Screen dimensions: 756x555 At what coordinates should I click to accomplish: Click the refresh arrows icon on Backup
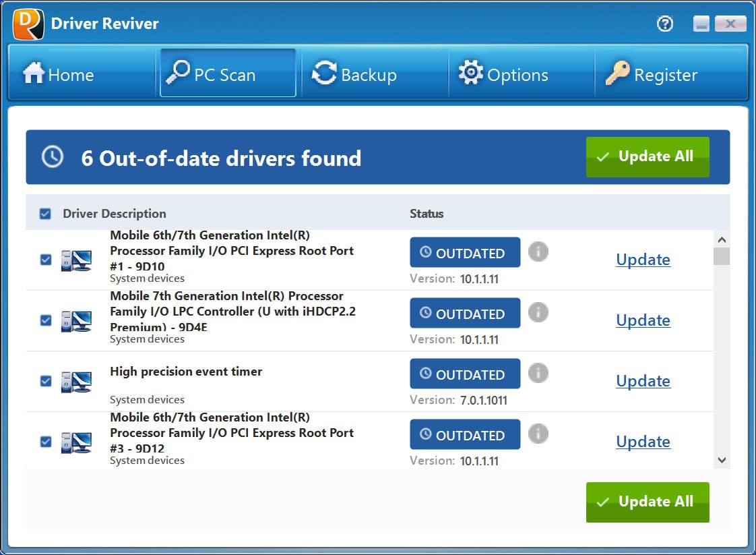point(325,73)
